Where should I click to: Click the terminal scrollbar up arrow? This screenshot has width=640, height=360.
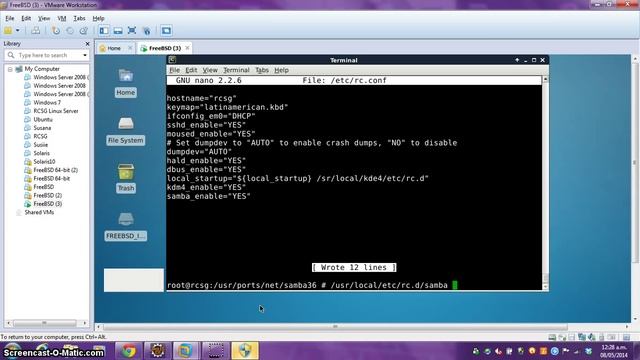pos(545,79)
